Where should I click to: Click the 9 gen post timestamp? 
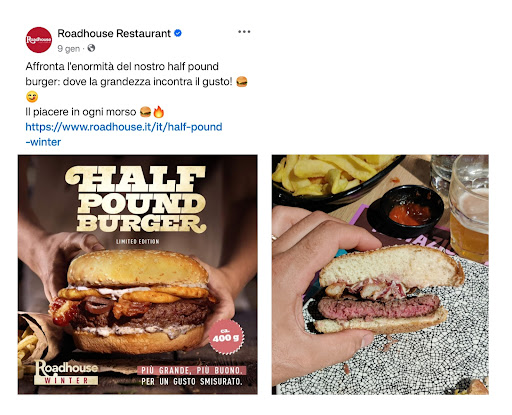(68, 49)
